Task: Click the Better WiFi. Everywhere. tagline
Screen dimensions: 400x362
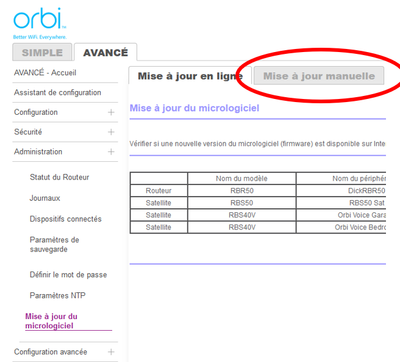Action: pyautogui.click(x=40, y=37)
